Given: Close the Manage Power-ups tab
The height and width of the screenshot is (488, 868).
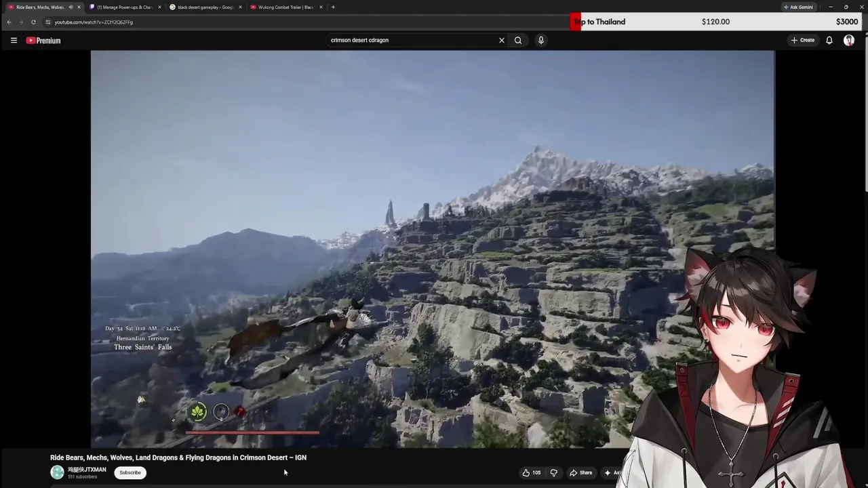Looking at the screenshot, I should (159, 7).
